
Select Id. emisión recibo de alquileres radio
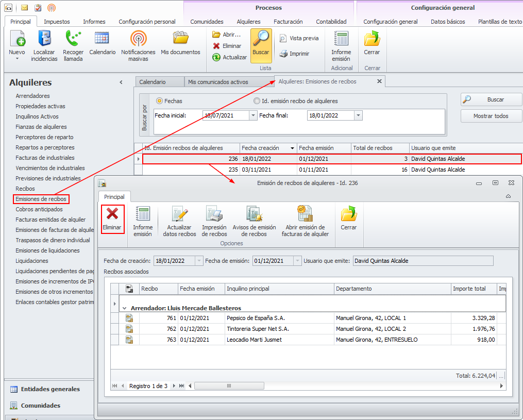coord(257,100)
